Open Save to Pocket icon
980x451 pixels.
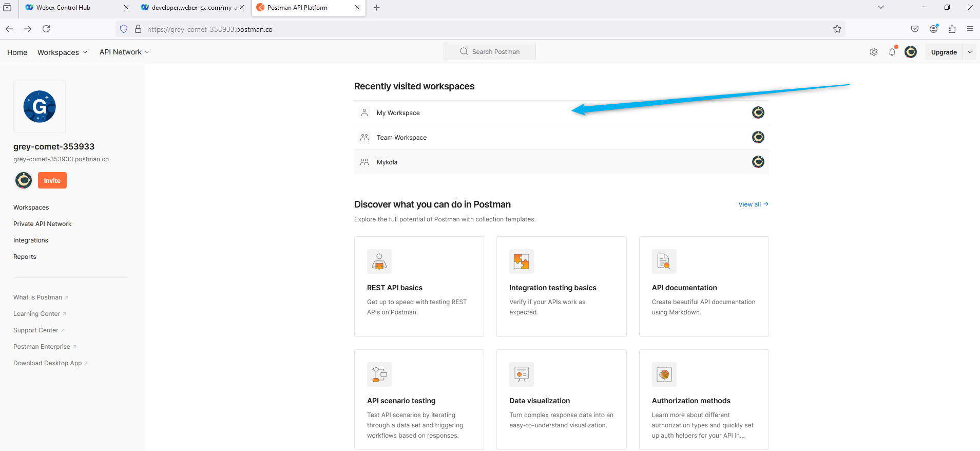pos(915,29)
